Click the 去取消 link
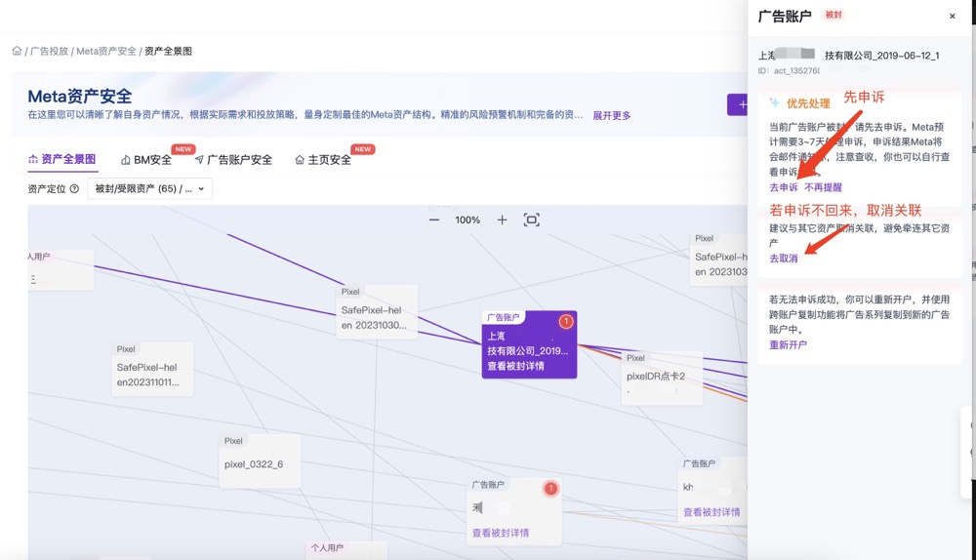The height and width of the screenshot is (560, 976). coord(783,259)
